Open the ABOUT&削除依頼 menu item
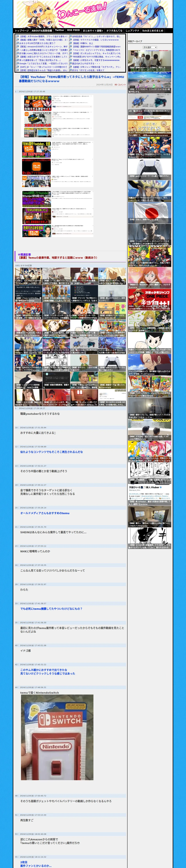 point(42,31)
